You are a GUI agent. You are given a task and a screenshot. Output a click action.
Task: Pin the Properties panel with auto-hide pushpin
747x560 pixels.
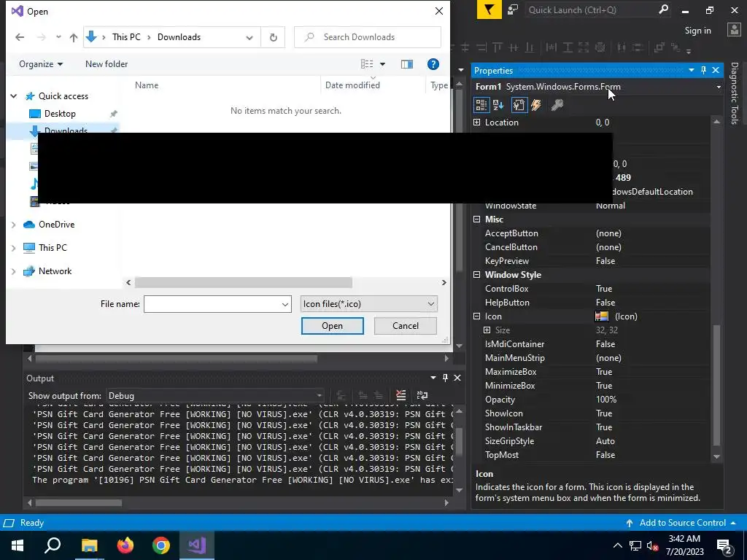pos(704,70)
